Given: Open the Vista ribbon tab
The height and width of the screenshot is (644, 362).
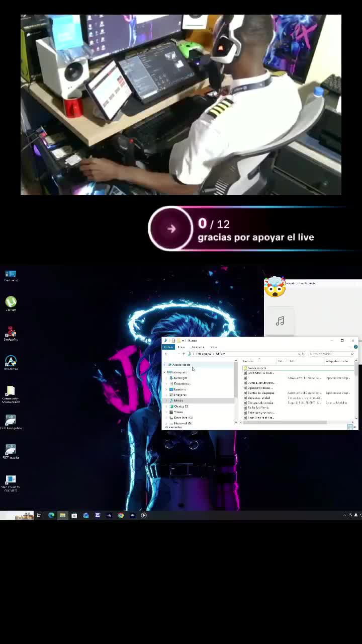Looking at the screenshot, I should coord(214,347).
